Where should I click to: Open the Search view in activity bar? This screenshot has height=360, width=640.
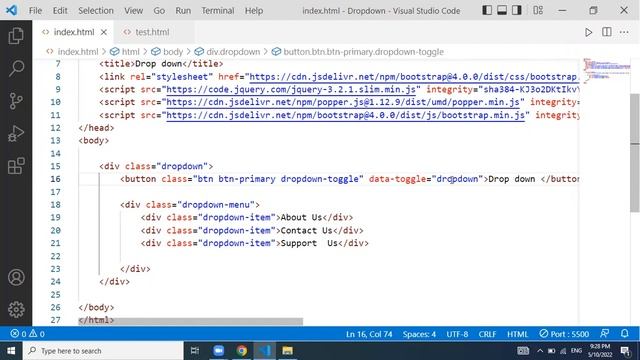16,68
